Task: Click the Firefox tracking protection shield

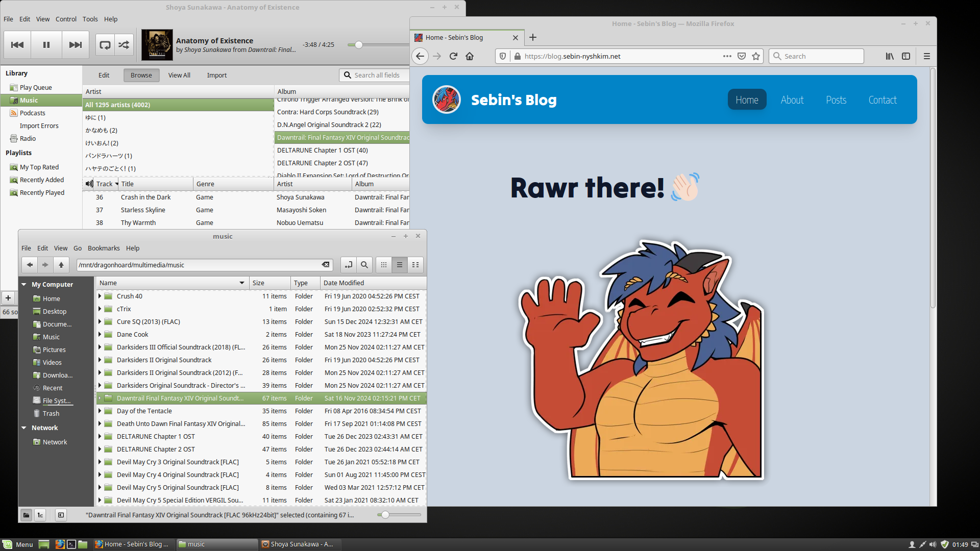Action: pos(503,56)
